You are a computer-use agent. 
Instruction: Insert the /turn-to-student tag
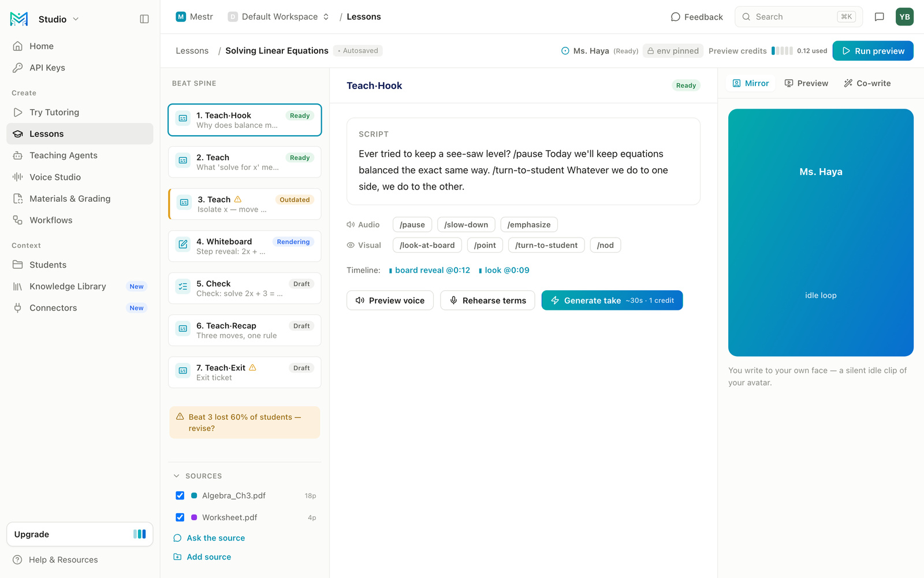(546, 245)
